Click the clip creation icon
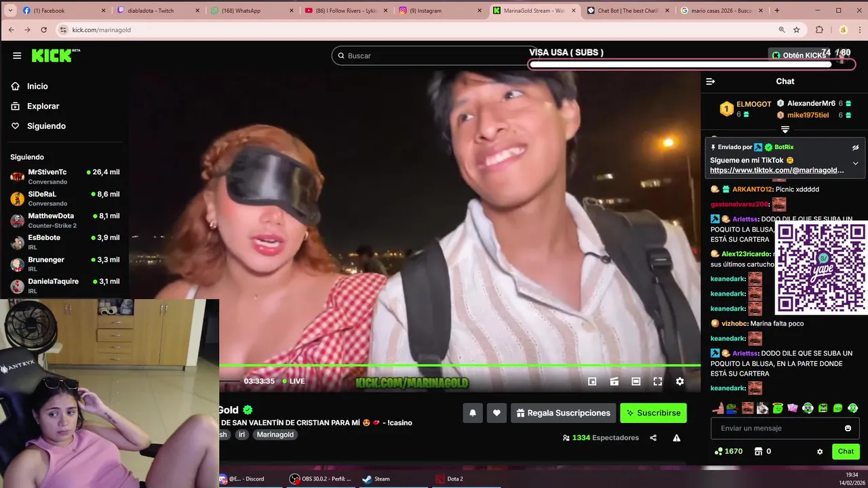This screenshot has height=488, width=868. [614, 382]
